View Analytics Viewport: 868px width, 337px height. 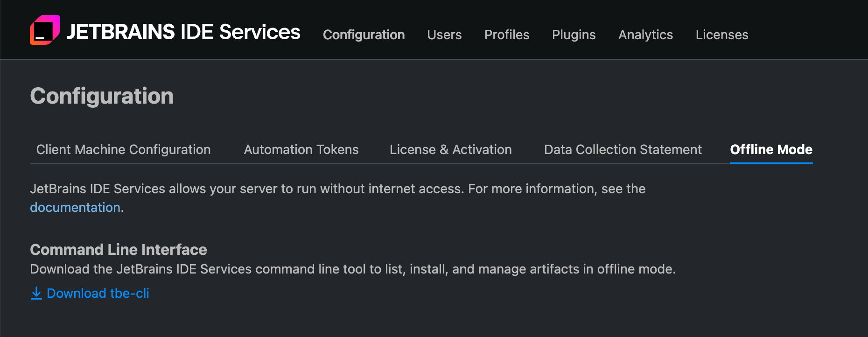click(x=645, y=35)
